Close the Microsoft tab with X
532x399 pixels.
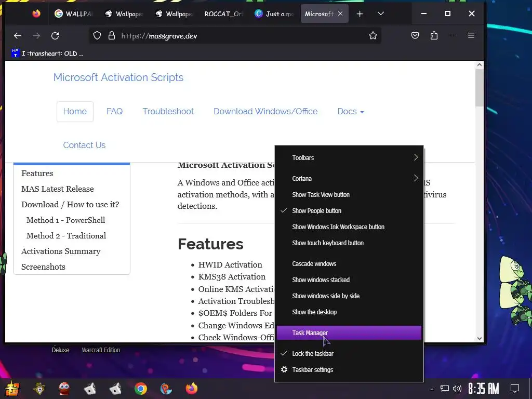click(x=340, y=14)
